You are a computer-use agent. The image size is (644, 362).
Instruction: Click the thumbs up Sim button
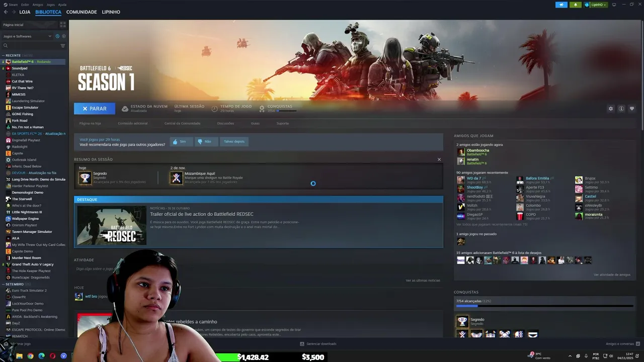pyautogui.click(x=181, y=142)
